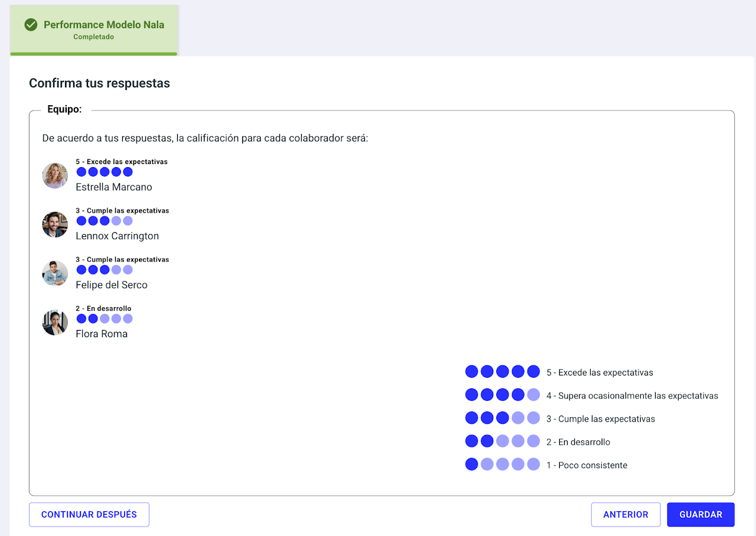Image resolution: width=756 pixels, height=536 pixels.
Task: Click the Confirma tus respuestas heading
Action: 99,83
